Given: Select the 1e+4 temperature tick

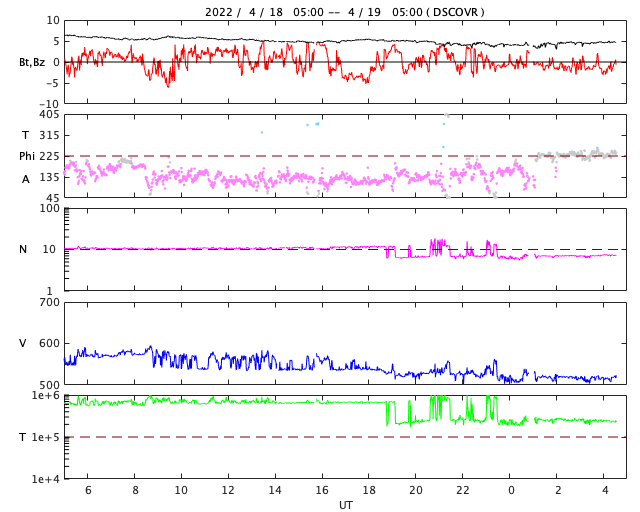Looking at the screenshot, I should coord(46,479).
